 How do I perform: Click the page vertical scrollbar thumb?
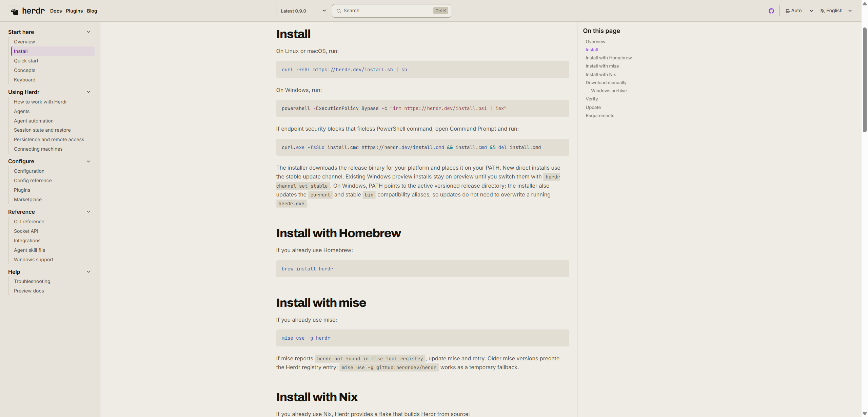click(x=865, y=80)
